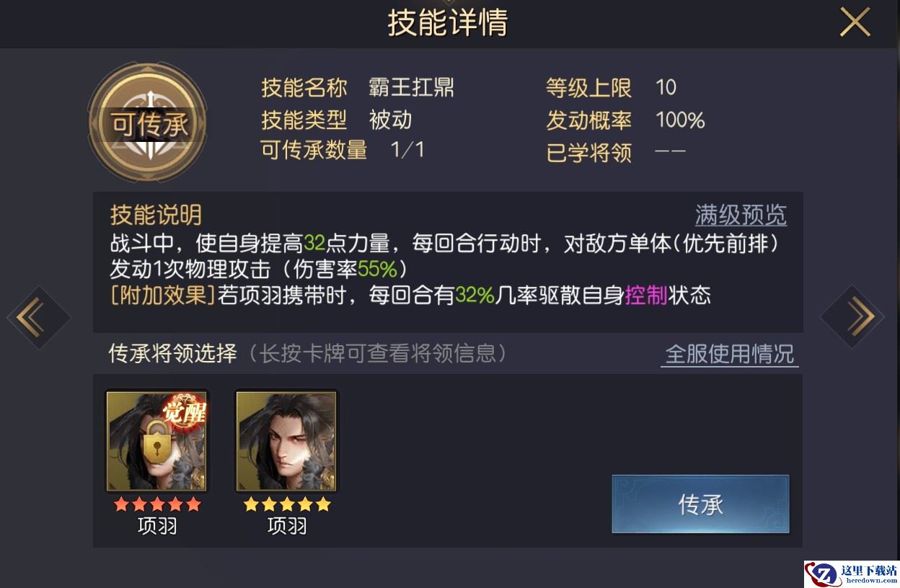Go to previous skill with left arrow
The height and width of the screenshot is (588, 900).
click(x=39, y=317)
